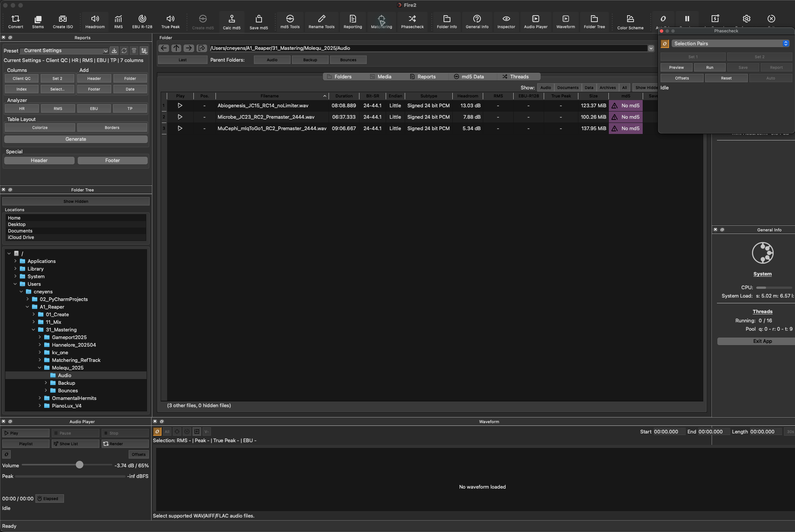Viewport: 795px width, 532px height.
Task: Open the Inspector panel icon
Action: click(x=506, y=22)
